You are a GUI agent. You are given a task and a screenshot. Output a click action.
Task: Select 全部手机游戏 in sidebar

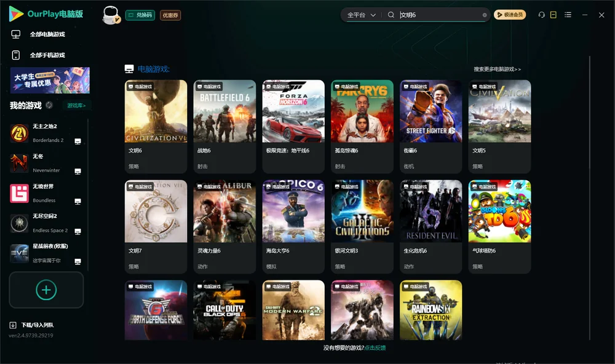[x=47, y=55]
